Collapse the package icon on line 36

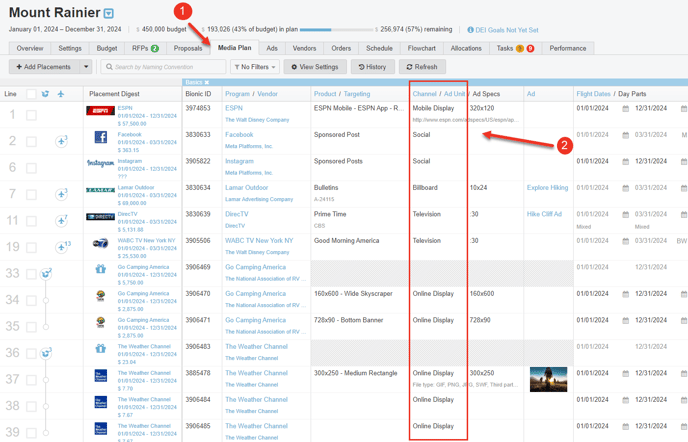[46, 353]
